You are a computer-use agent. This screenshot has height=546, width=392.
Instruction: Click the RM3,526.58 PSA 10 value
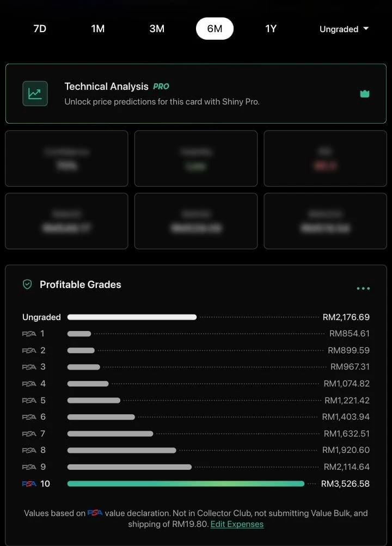click(x=345, y=483)
